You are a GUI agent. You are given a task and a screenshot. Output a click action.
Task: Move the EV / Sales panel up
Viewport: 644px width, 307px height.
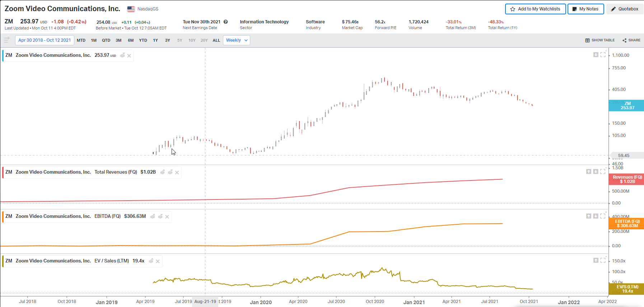tap(596, 260)
